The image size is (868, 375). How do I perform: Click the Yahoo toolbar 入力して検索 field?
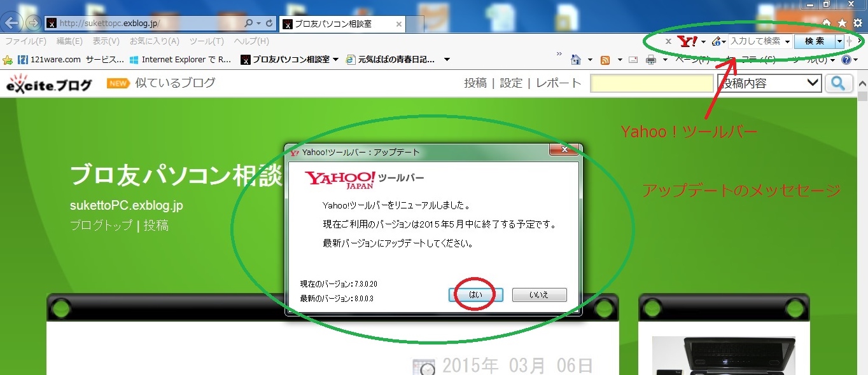tap(756, 41)
